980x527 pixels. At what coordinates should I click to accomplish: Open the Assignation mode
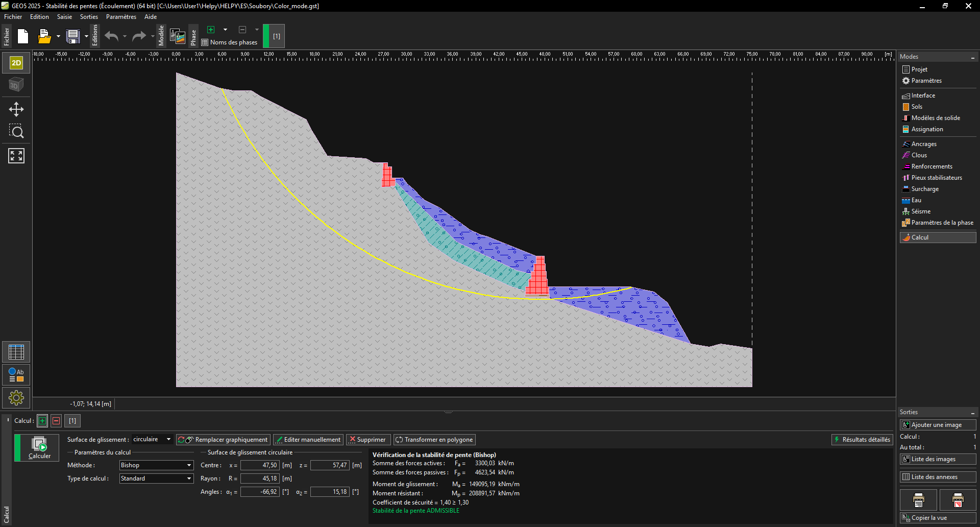point(927,129)
